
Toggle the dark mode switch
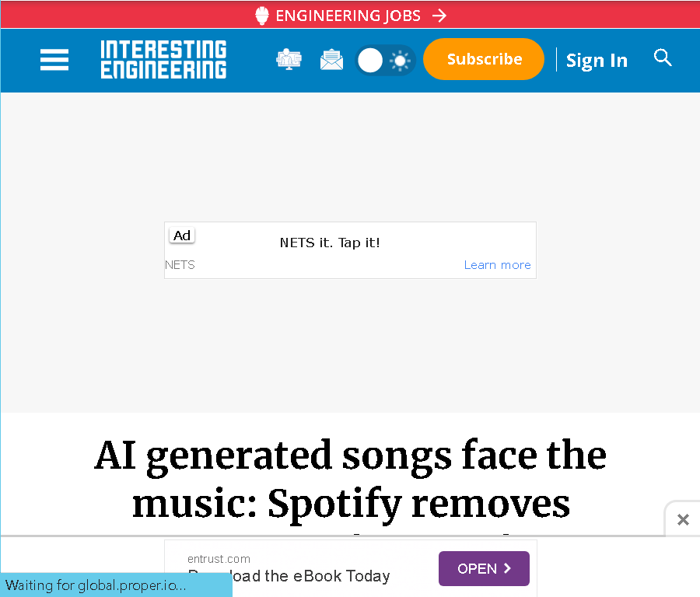tap(385, 60)
